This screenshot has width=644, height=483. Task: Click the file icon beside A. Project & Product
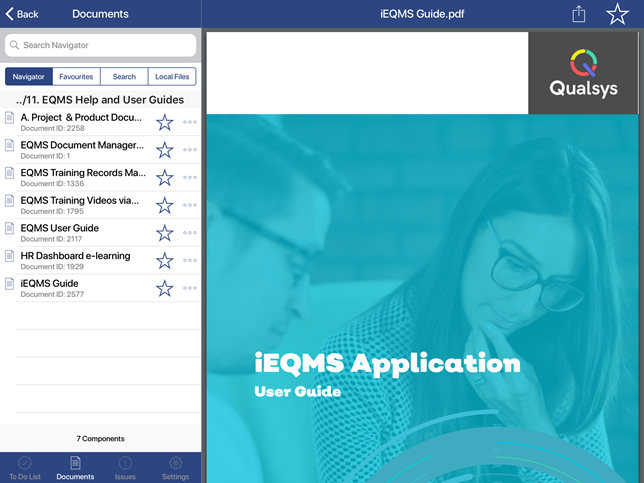click(9, 118)
